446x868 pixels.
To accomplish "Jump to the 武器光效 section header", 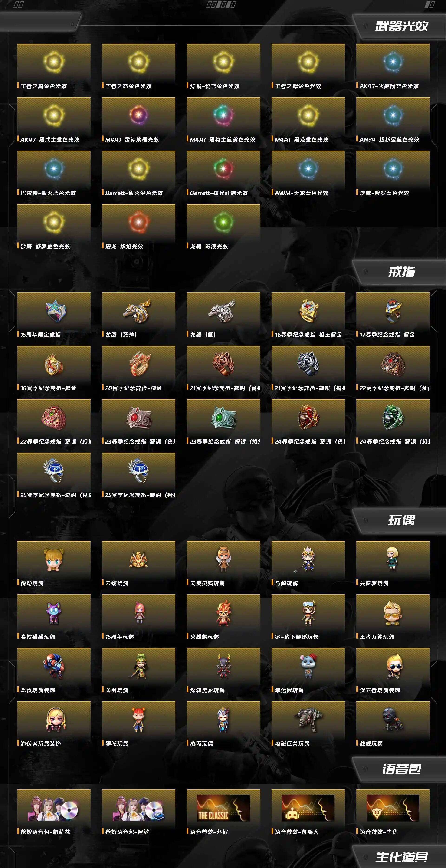I will [x=401, y=26].
